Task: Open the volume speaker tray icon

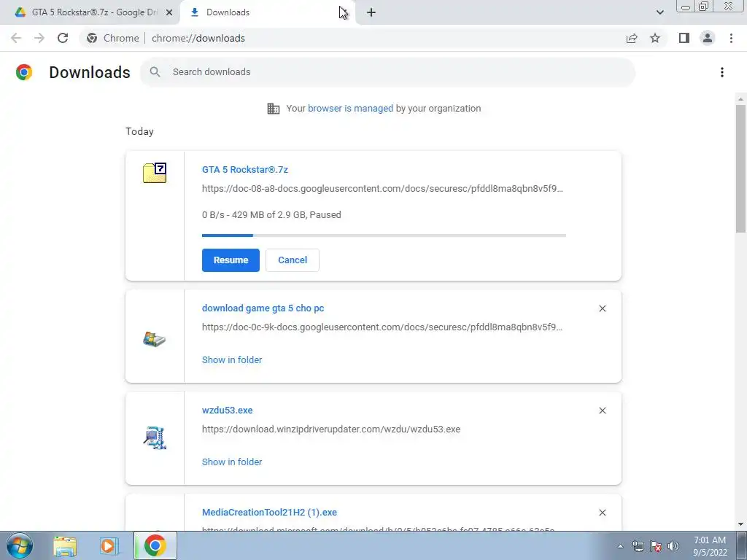Action: (673, 546)
